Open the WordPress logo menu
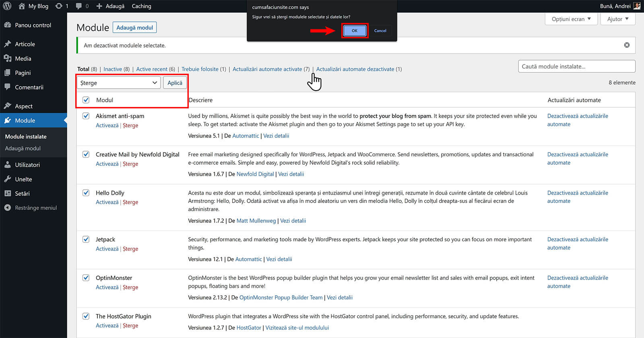The width and height of the screenshot is (644, 338). click(7, 6)
